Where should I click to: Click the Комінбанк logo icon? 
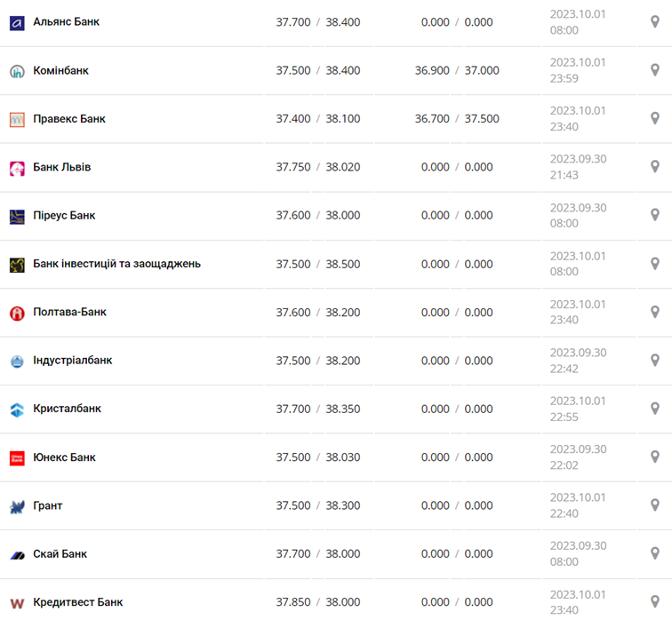pos(17,71)
